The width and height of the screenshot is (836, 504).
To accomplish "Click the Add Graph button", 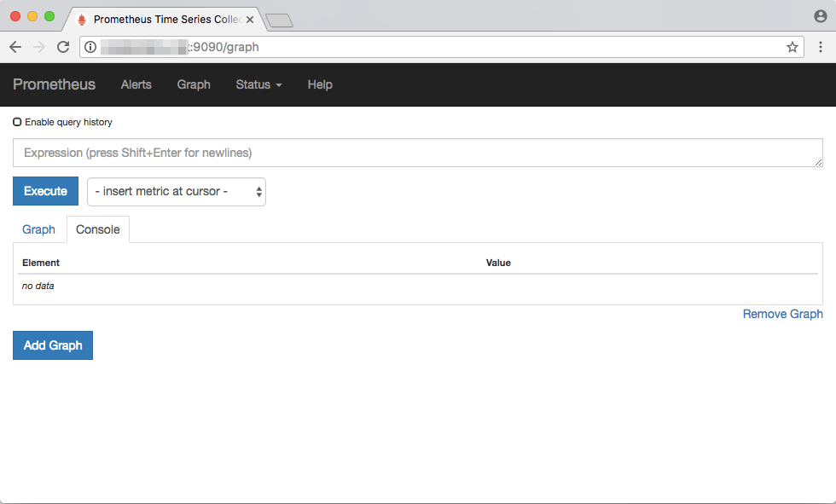I will [x=53, y=345].
